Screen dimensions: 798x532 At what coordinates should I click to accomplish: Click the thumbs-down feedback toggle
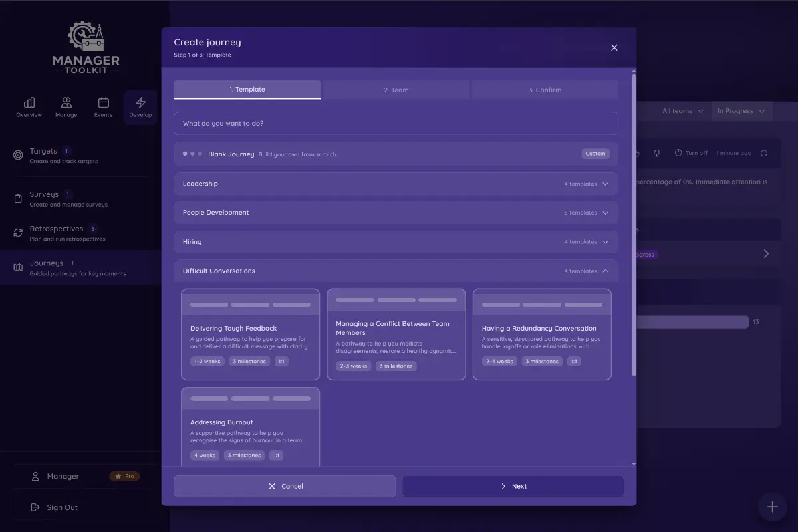pyautogui.click(x=656, y=152)
